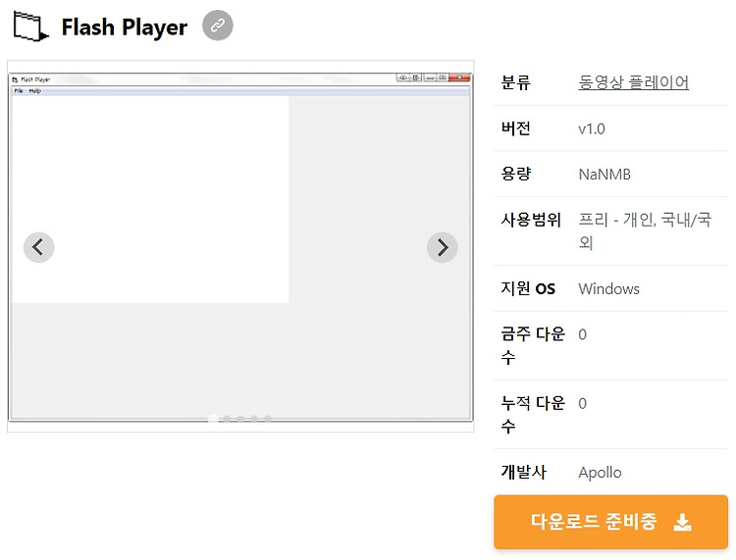Click the license text 프리 - 개인, 국내/국외

point(645,230)
